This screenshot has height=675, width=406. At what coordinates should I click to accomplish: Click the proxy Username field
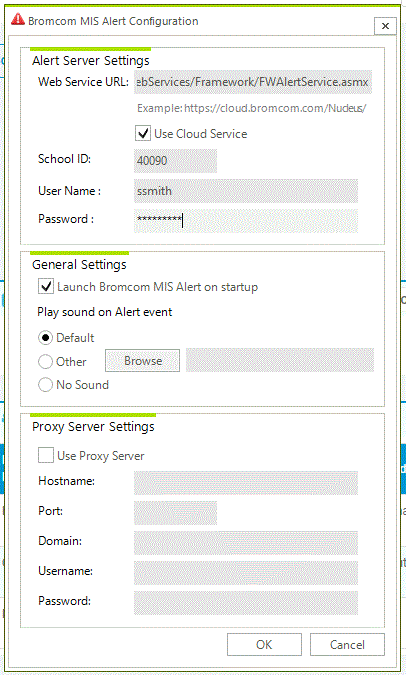point(246,573)
